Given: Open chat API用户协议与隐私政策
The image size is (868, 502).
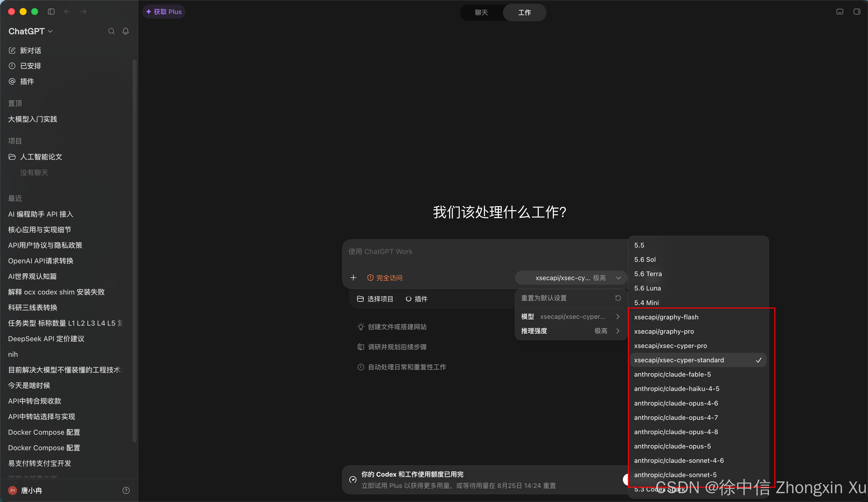Looking at the screenshot, I should [x=45, y=245].
